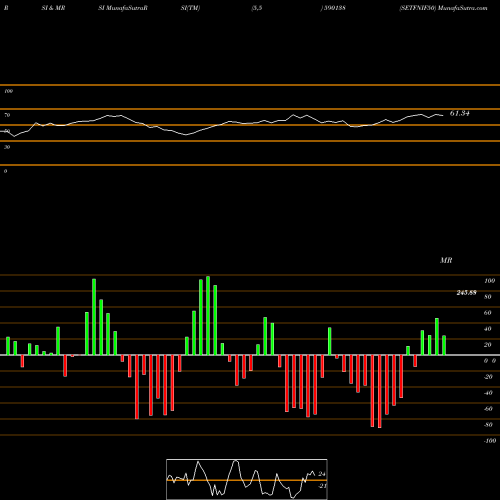This screenshot has width=500, height=500.
Task: Click the -21 value in mini chart
Action: pos(322,486)
